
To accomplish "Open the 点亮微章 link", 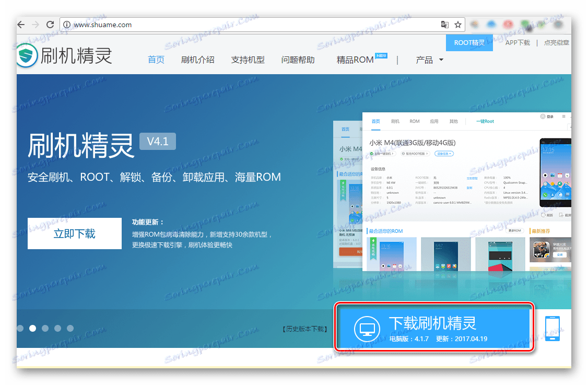I will click(x=557, y=43).
